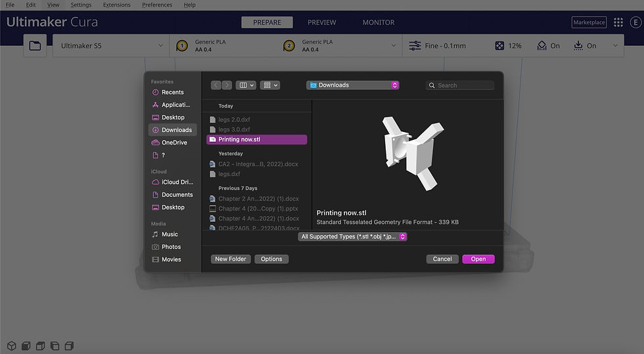This screenshot has width=644, height=354.
Task: Expand the material configuration chevron
Action: [394, 45]
